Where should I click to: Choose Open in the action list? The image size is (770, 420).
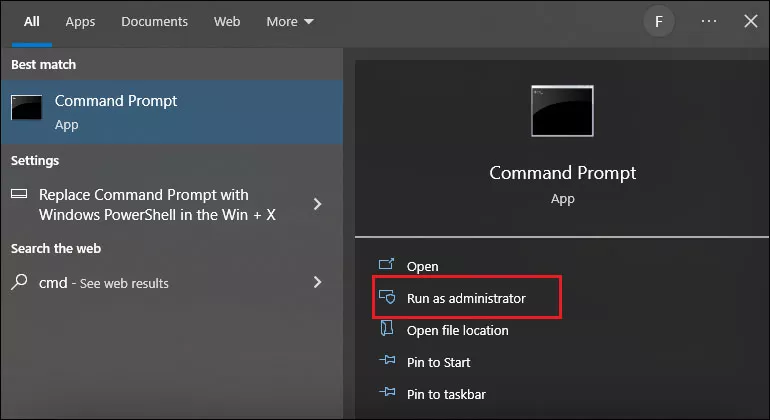(422, 266)
